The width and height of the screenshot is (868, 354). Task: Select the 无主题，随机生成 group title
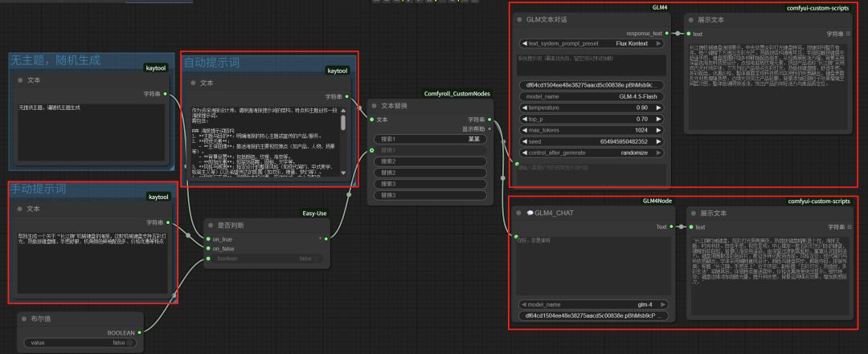[55, 59]
